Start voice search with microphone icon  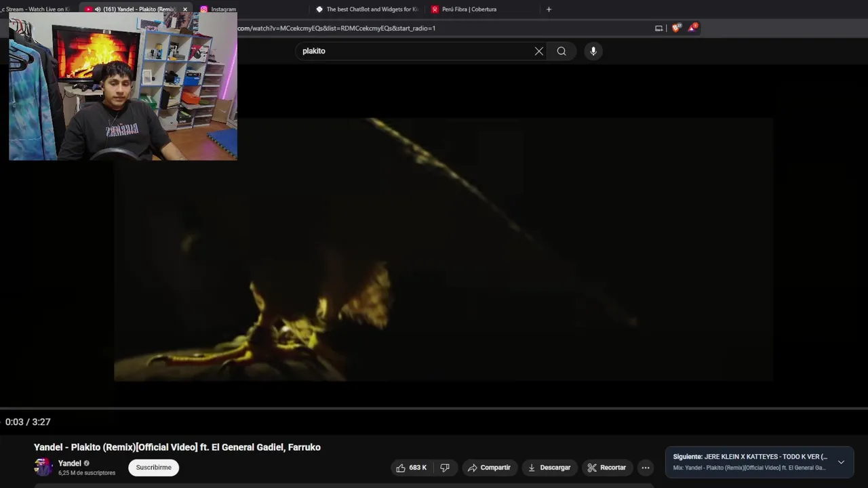coord(593,51)
